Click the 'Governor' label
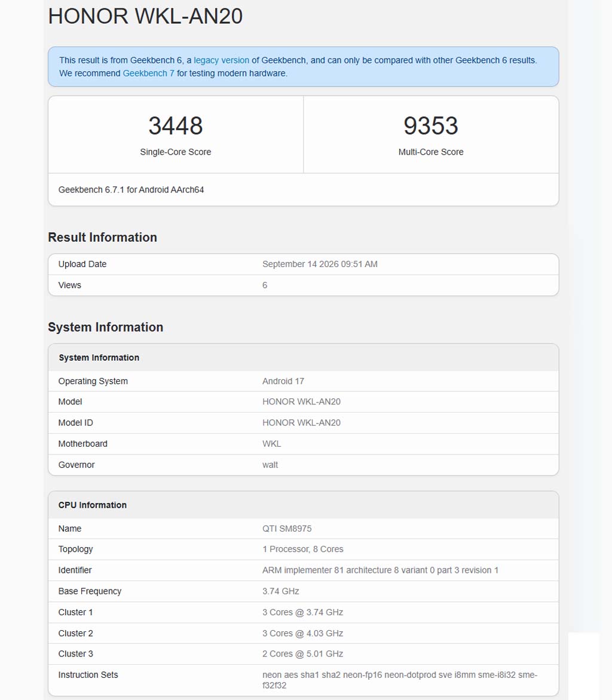Viewport: 612px width, 700px height. 76,465
